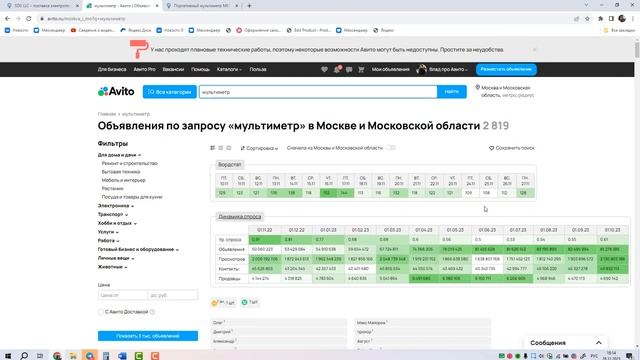Click the Avito logo
The height and width of the screenshot is (360, 640).
(x=116, y=91)
